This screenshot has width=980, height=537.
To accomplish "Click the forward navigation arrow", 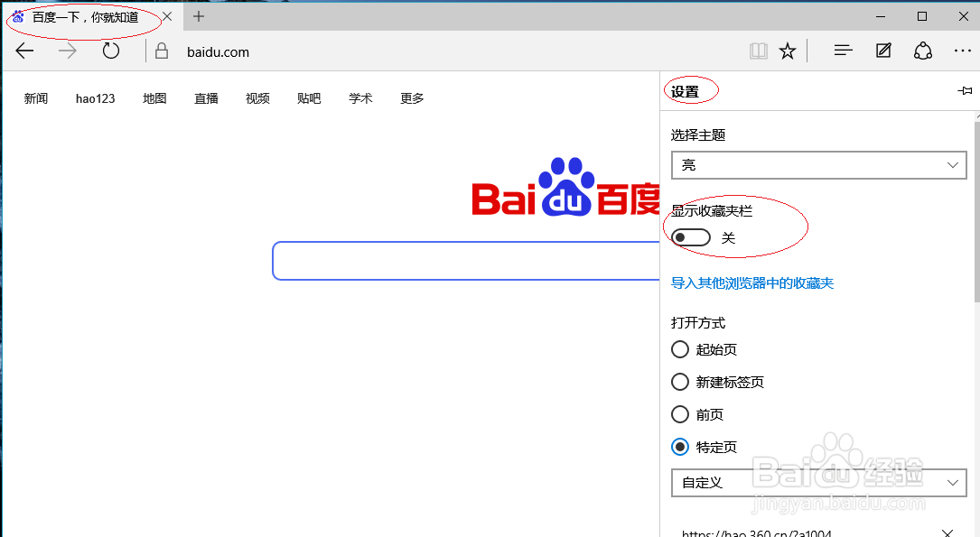I will [68, 51].
